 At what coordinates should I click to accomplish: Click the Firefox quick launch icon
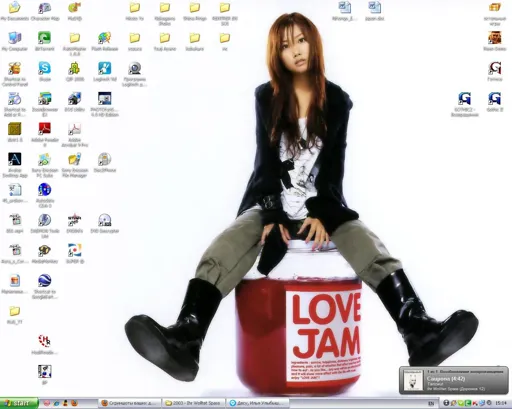(x=75, y=403)
